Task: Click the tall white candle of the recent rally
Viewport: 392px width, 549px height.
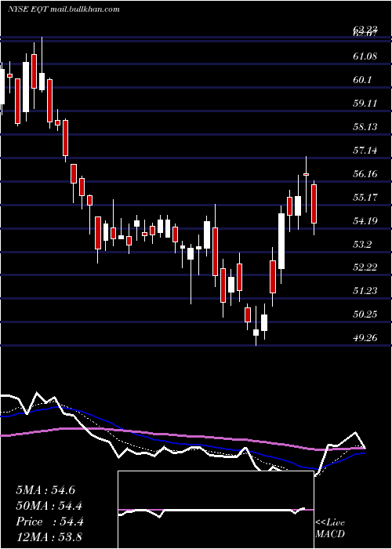Action: pos(281,241)
